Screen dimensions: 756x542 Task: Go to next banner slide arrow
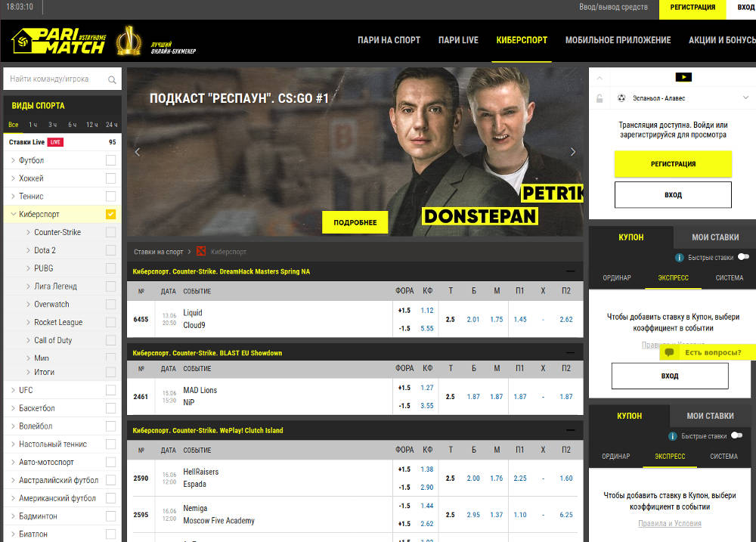[x=573, y=152]
